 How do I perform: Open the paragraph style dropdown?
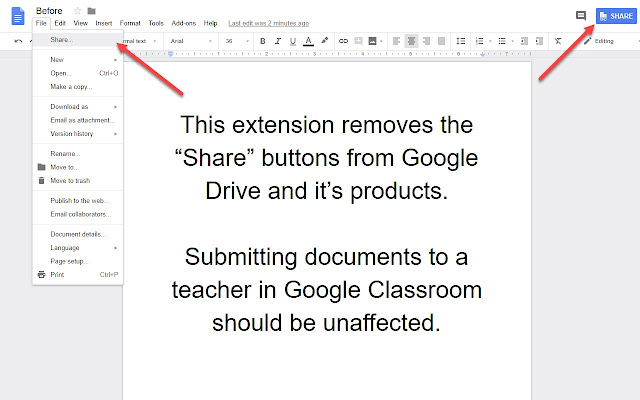[x=139, y=41]
